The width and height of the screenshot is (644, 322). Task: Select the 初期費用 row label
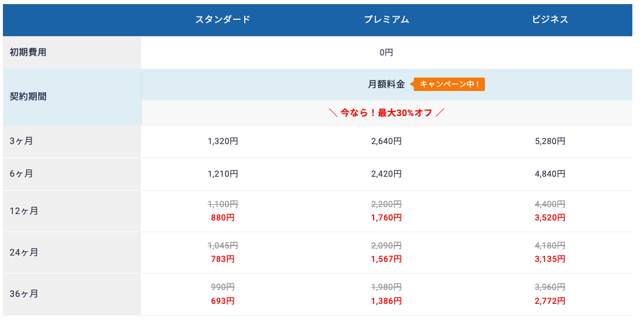coord(28,52)
